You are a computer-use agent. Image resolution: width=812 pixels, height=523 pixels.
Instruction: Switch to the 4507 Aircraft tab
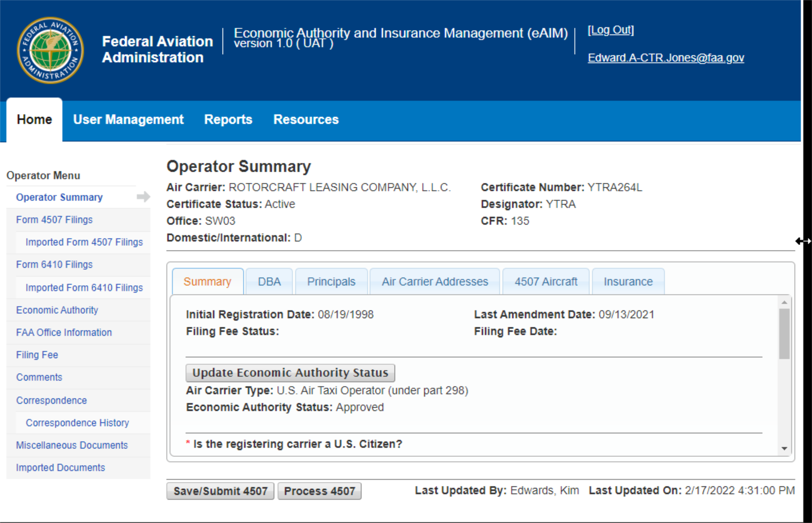546,281
